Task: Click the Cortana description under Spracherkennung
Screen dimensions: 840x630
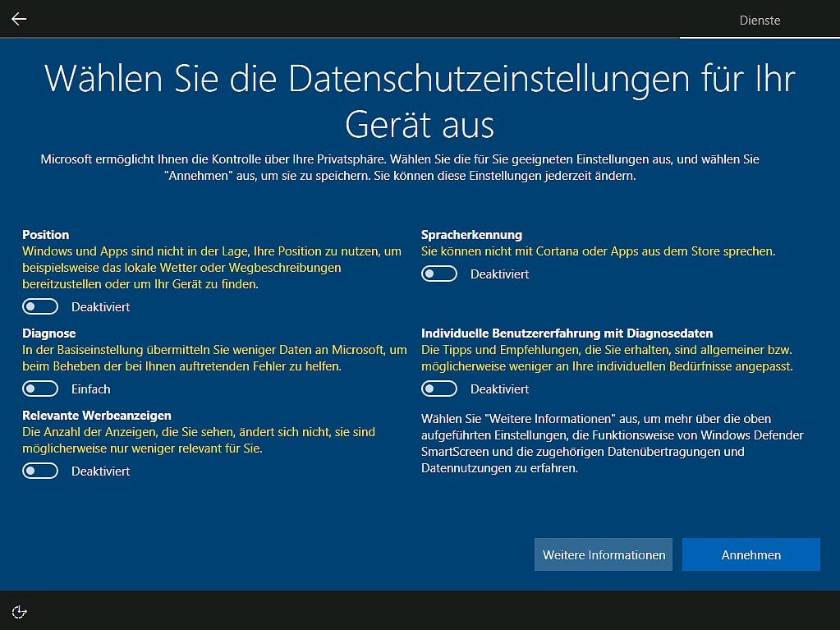Action: [598, 251]
